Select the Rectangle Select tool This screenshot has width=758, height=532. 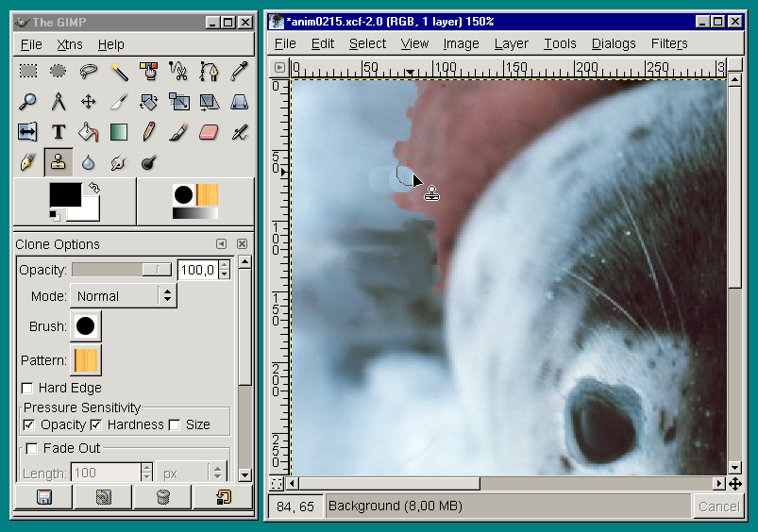[x=28, y=72]
